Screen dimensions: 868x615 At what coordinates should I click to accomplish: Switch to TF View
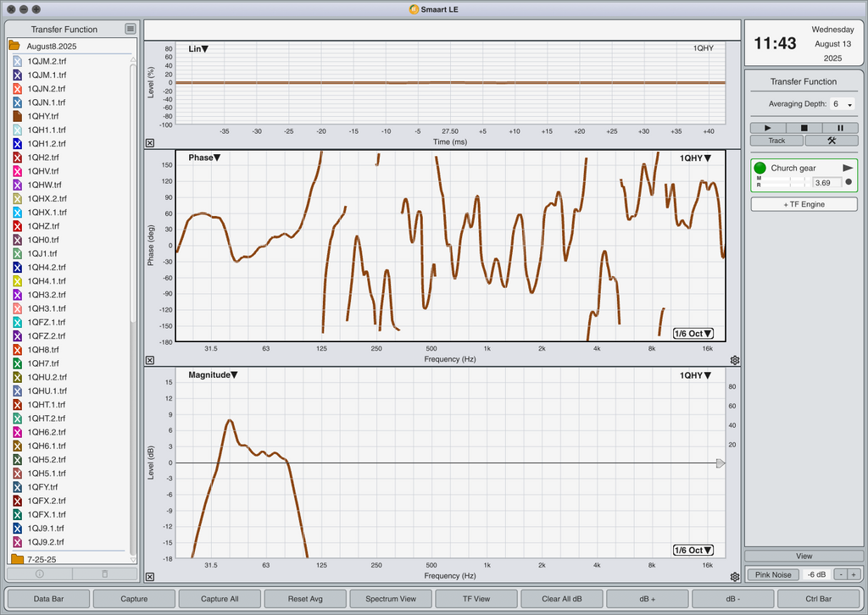tap(476, 598)
